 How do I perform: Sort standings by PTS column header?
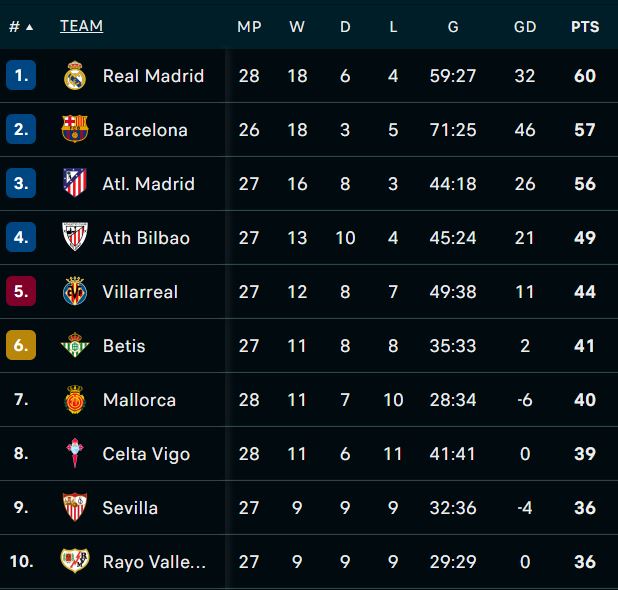pyautogui.click(x=585, y=27)
